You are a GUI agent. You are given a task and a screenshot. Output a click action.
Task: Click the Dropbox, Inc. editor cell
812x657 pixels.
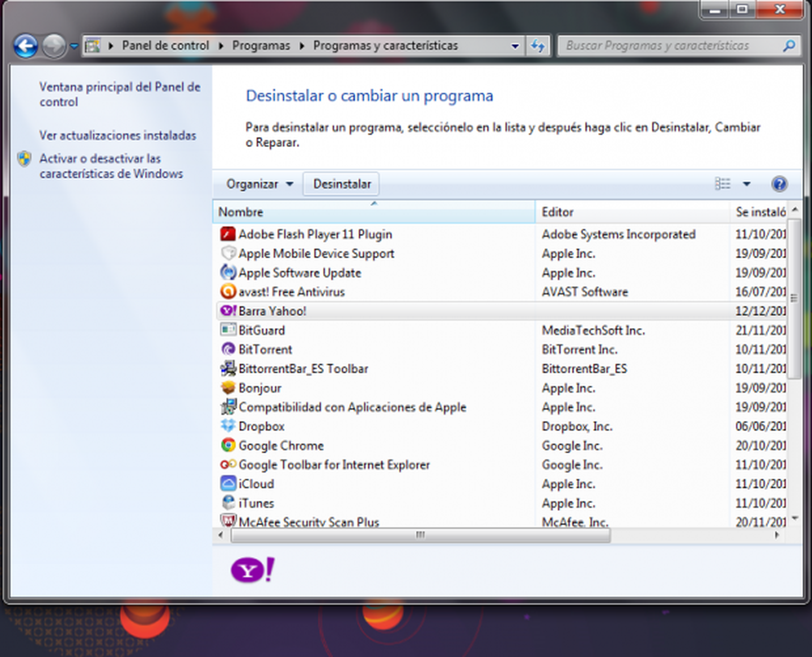[577, 426]
